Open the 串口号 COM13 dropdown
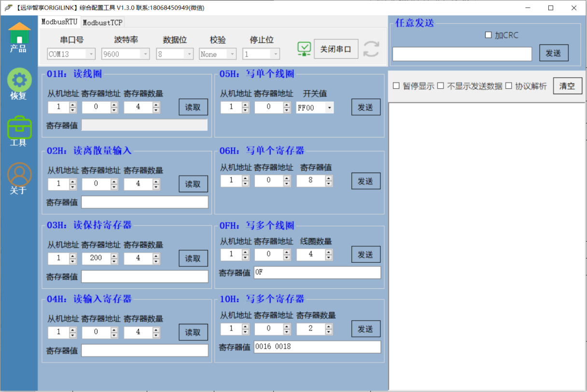The image size is (587, 392). click(91, 54)
